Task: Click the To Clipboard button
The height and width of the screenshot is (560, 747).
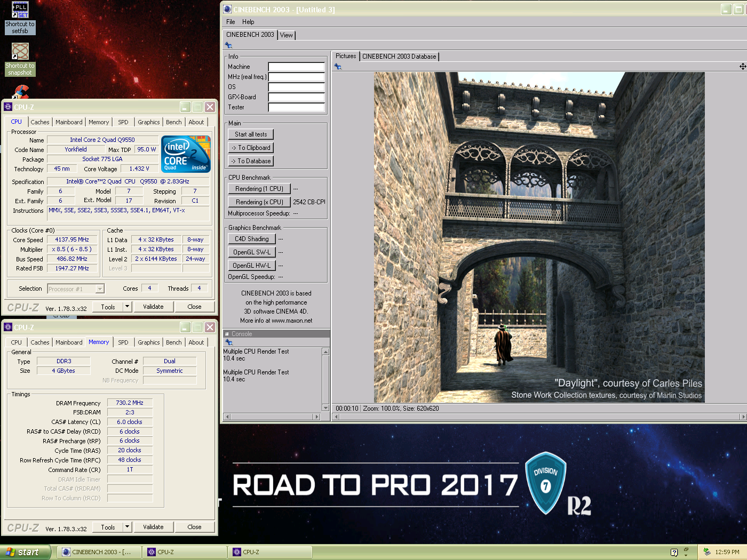Action: [x=251, y=148]
